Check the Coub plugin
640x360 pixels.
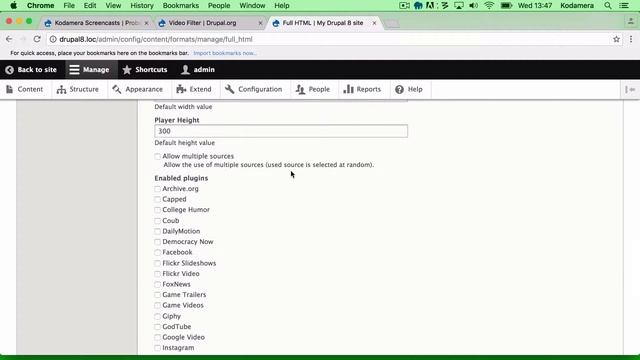pos(158,221)
